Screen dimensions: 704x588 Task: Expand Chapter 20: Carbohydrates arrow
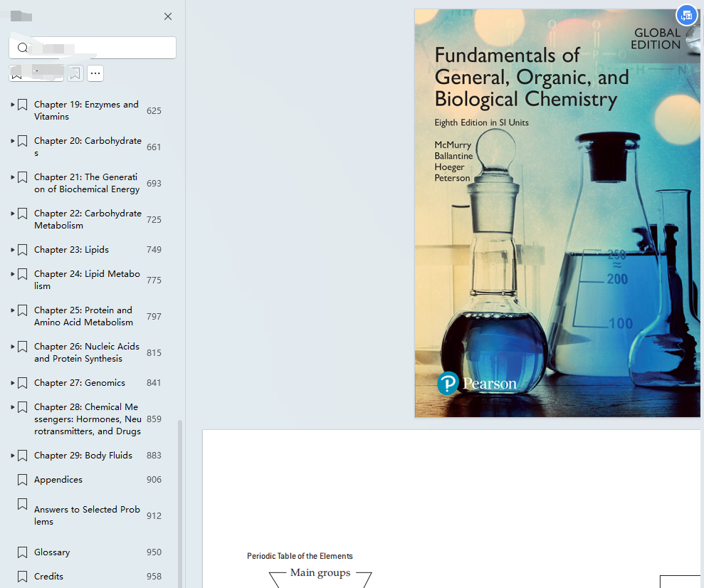coord(13,141)
